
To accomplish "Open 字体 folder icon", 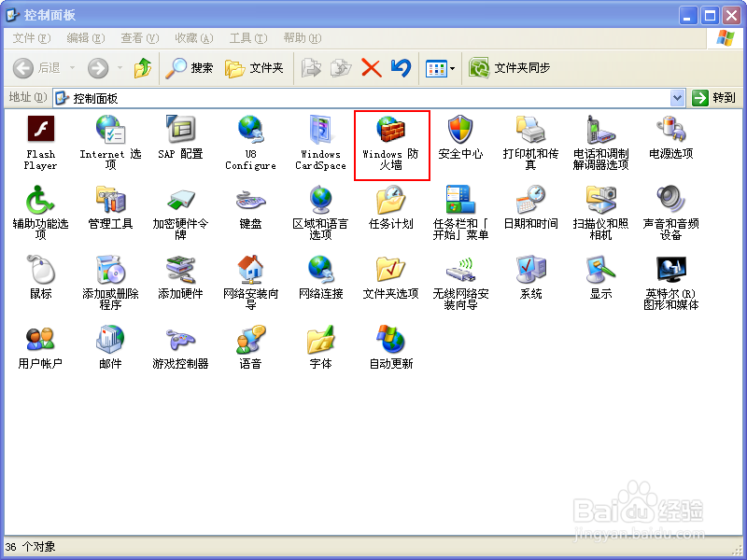I will [x=320, y=347].
